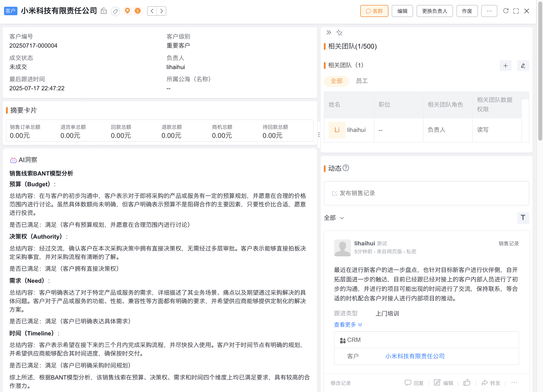Open the 客群 customer group button
The height and width of the screenshot is (392, 543).
(x=374, y=11)
